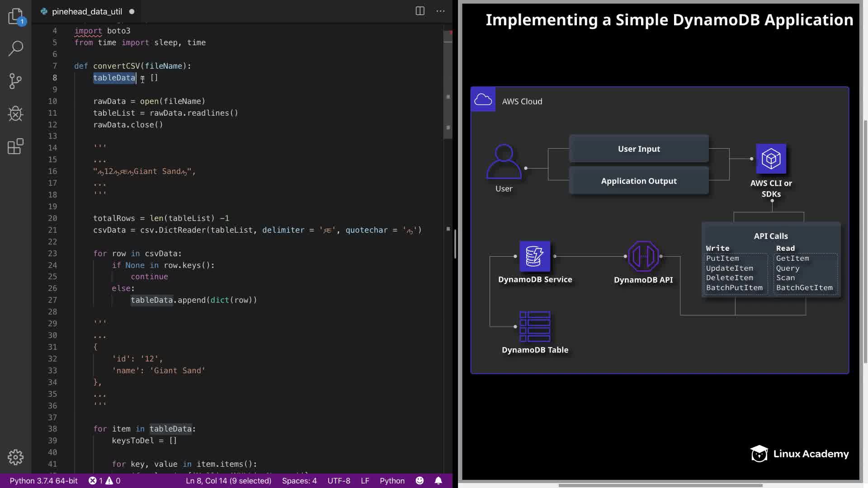Open the notifications bell

(438, 481)
